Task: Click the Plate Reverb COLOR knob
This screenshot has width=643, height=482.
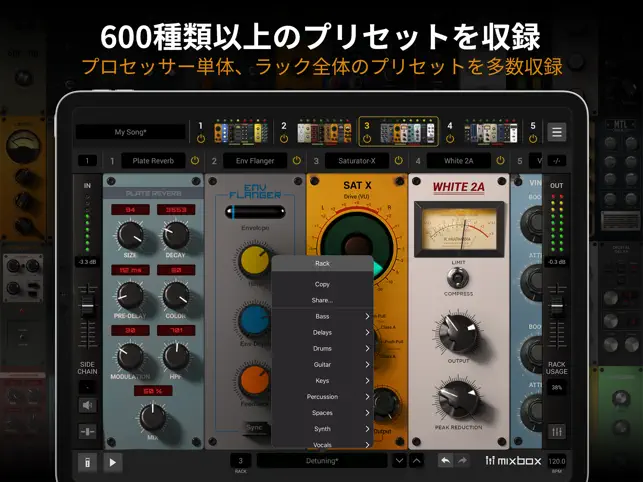Action: point(176,296)
